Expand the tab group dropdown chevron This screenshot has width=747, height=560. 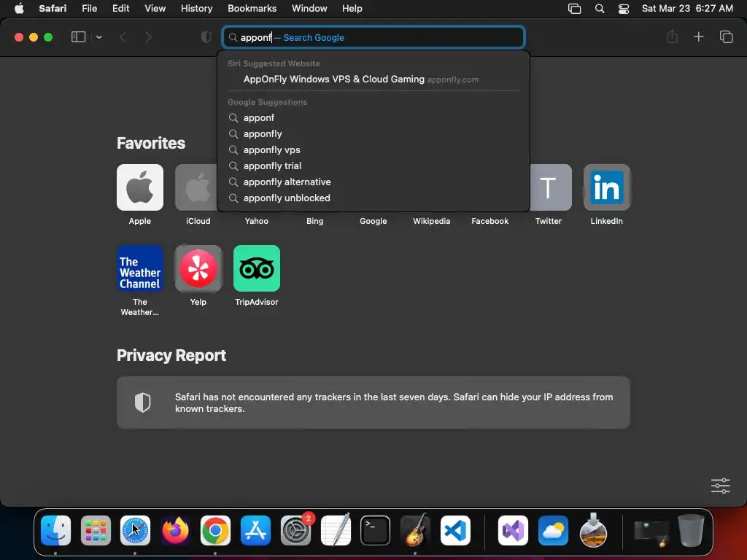(x=98, y=37)
